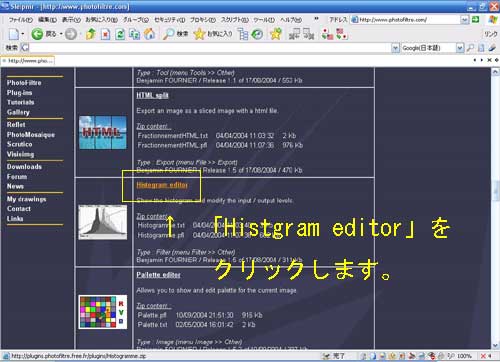Expand the search field history dropdown
This screenshot has width=500, height=362.
point(395,48)
